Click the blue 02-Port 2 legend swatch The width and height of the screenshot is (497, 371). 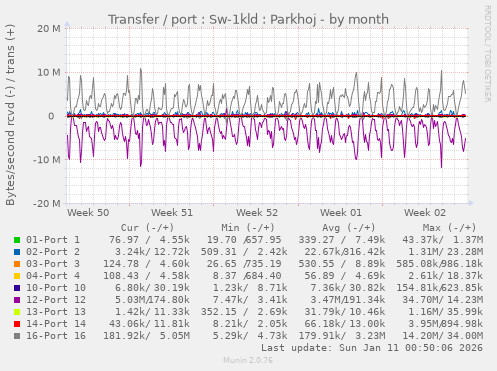click(x=17, y=252)
